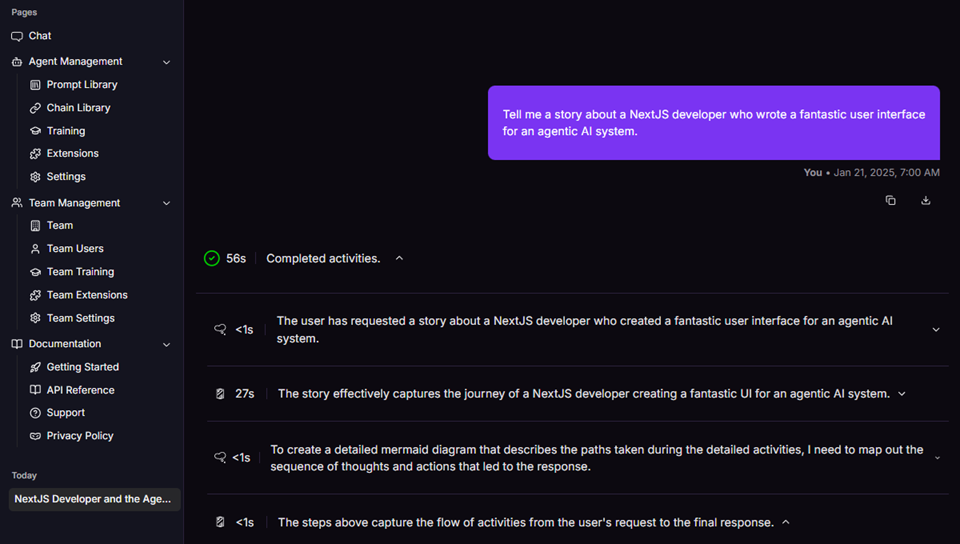Open the Privacy Policy link

79,436
